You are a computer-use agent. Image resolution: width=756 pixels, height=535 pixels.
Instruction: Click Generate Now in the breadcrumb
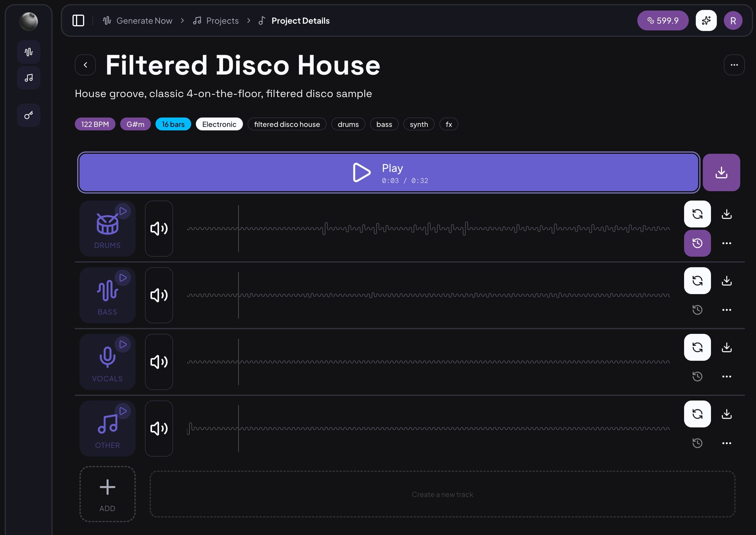[144, 20]
